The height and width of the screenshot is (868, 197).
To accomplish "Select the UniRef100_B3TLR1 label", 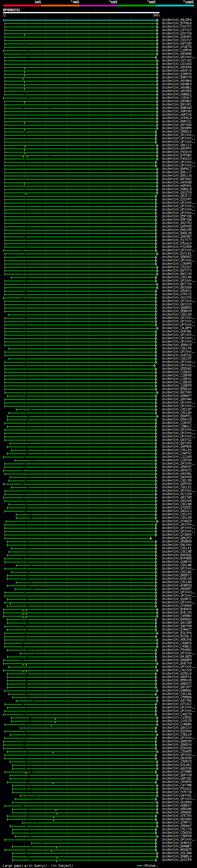I will (176, 253).
